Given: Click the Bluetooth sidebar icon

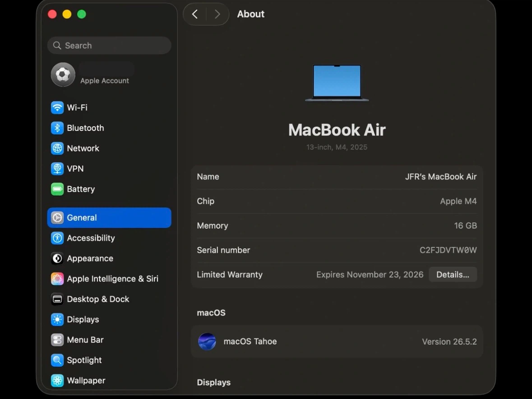Looking at the screenshot, I should pyautogui.click(x=57, y=128).
